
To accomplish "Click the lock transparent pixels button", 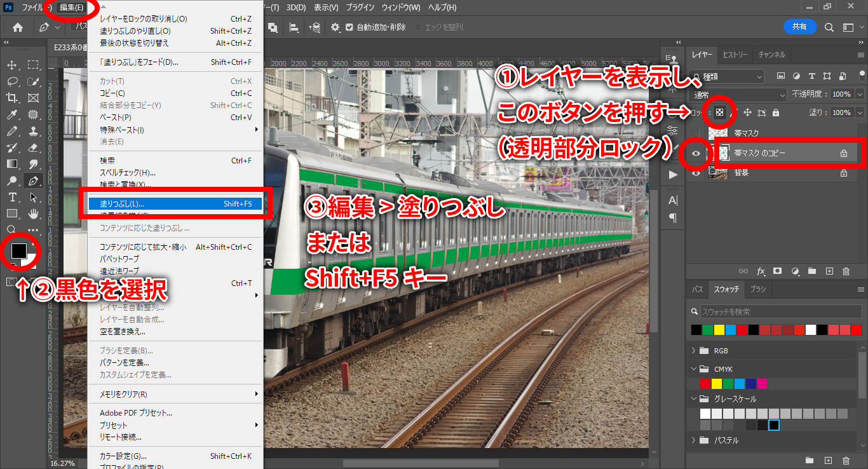I will point(719,112).
